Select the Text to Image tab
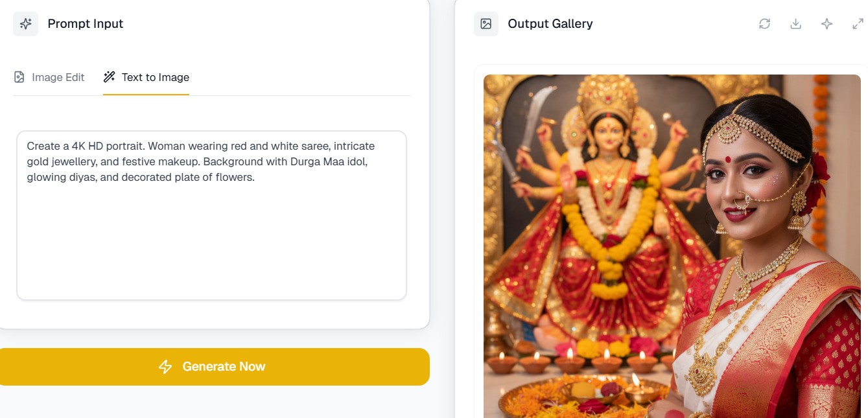Screen dimensions: 868x418 coord(155,77)
